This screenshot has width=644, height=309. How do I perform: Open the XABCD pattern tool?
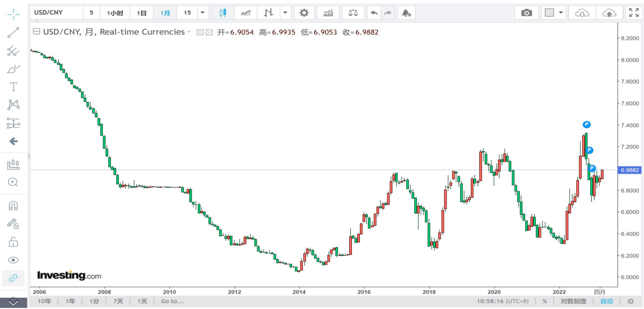point(13,105)
